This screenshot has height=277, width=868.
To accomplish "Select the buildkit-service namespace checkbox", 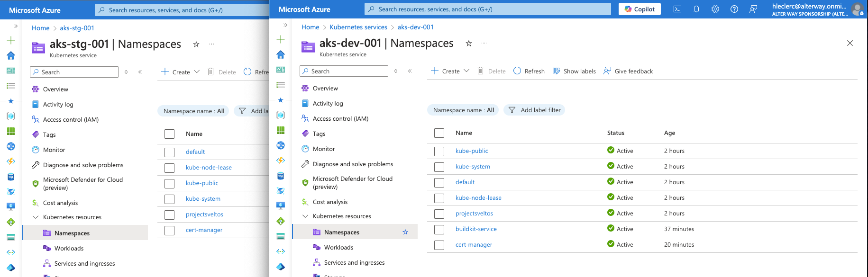I will (439, 230).
